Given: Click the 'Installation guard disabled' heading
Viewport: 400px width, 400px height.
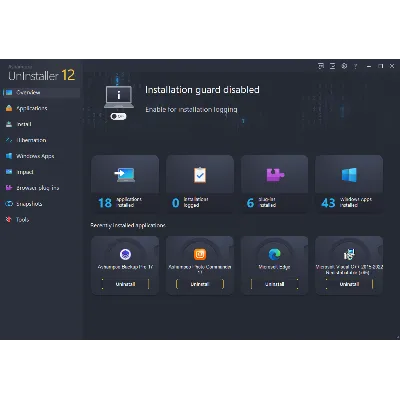Looking at the screenshot, I should click(202, 90).
